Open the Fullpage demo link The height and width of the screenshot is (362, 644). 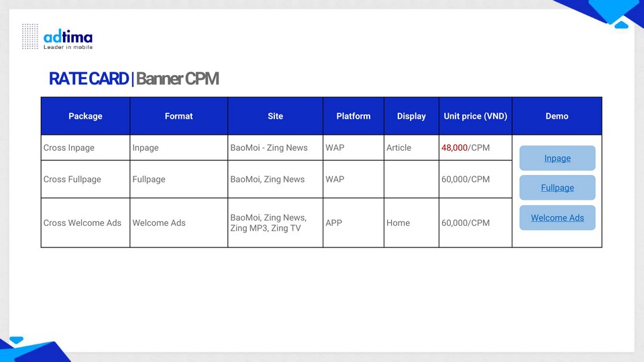point(557,188)
